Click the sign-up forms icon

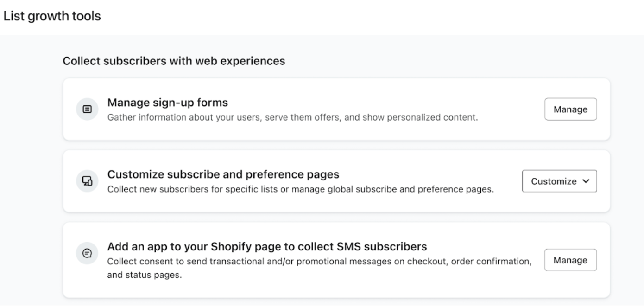(x=87, y=109)
